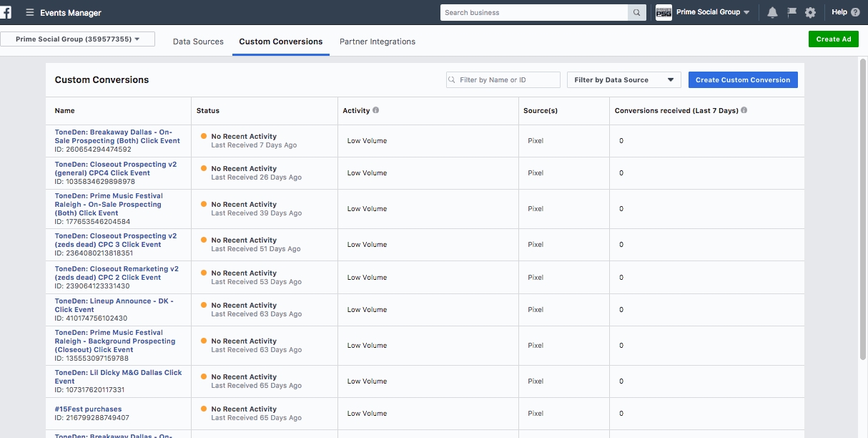Open the #15Fest purchases conversion
This screenshot has height=438, width=868.
point(88,409)
